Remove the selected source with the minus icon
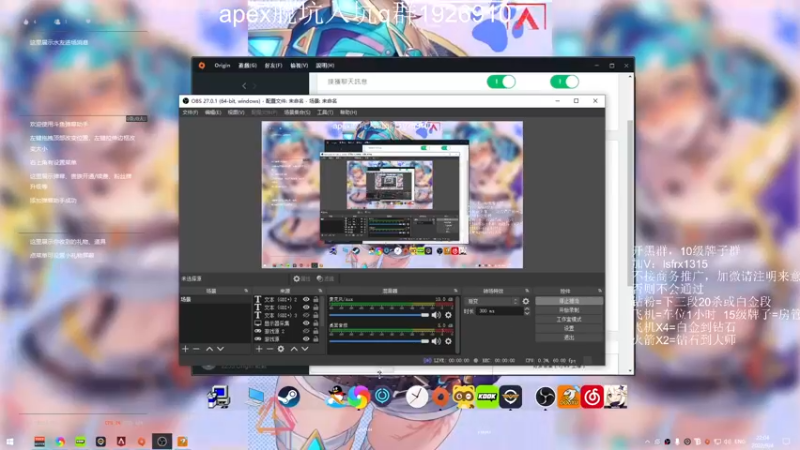This screenshot has height=450, width=800. pyautogui.click(x=270, y=349)
